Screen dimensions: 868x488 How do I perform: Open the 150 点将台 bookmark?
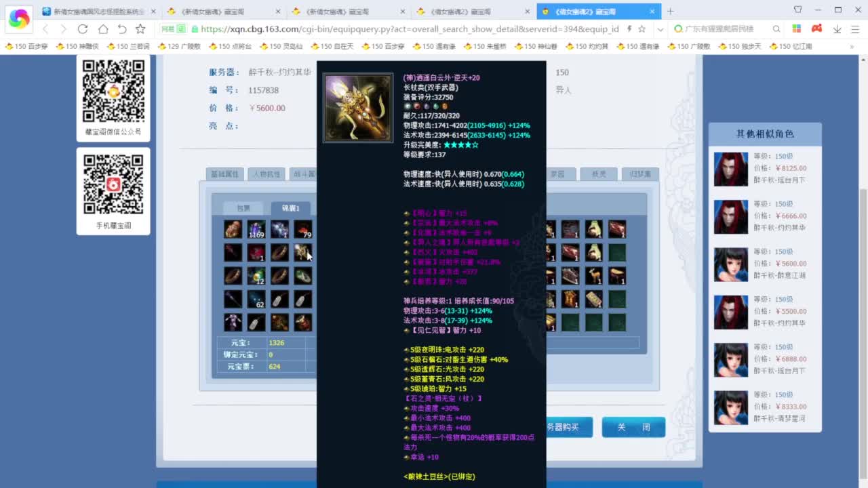[230, 46]
